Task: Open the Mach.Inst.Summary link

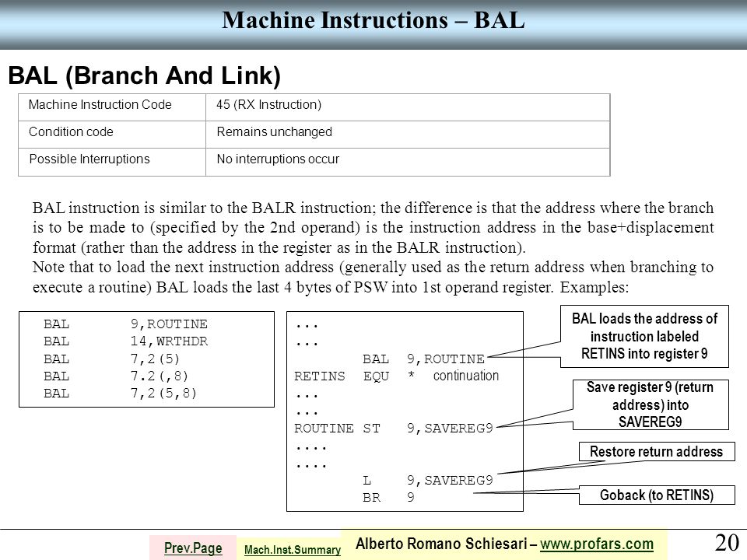Action: pos(293,550)
